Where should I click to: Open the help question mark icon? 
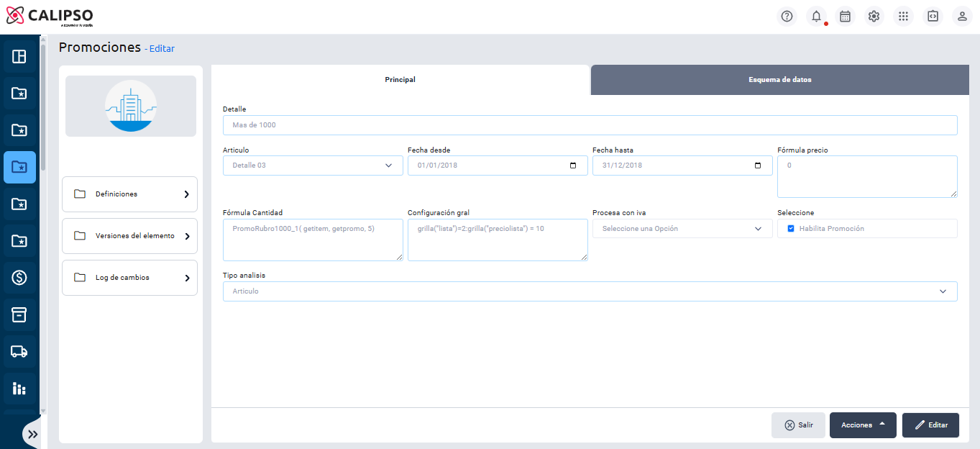click(x=787, y=16)
